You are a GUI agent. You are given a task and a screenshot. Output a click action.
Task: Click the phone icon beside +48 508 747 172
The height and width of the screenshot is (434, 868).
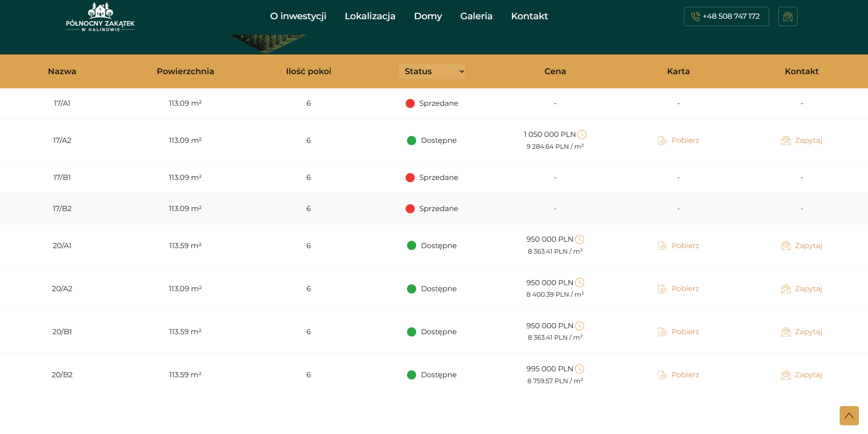(x=695, y=16)
